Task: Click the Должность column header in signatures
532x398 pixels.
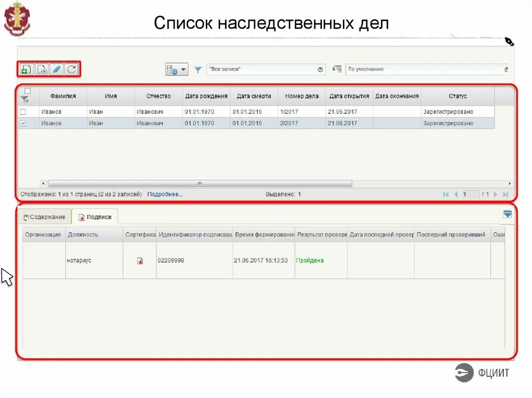Action: point(94,235)
